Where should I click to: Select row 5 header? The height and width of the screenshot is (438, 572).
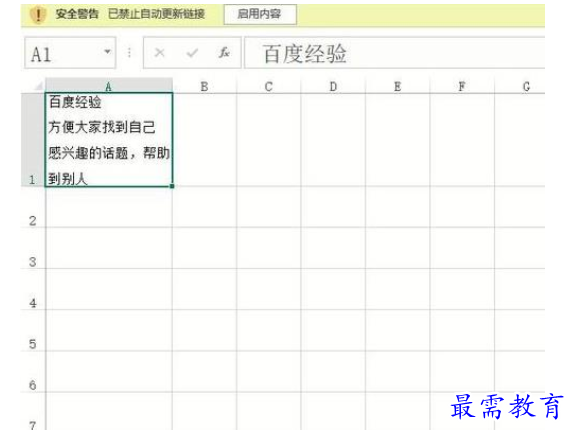[x=33, y=331]
